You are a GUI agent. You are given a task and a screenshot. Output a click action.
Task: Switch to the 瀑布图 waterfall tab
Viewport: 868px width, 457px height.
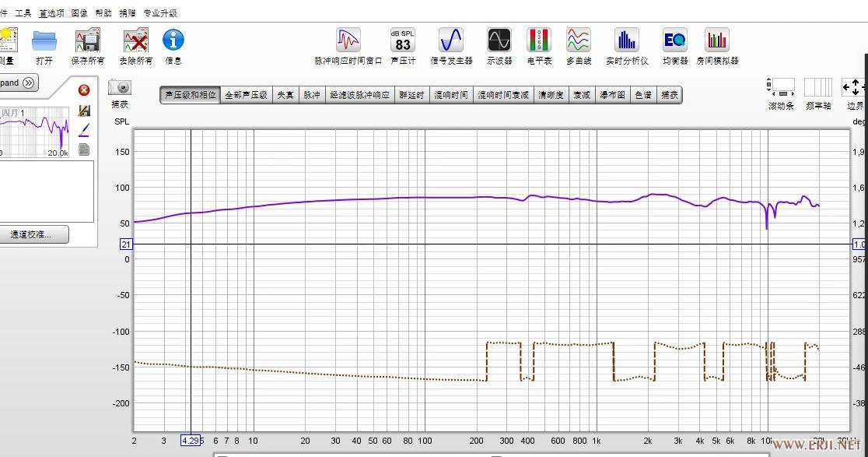(612, 95)
